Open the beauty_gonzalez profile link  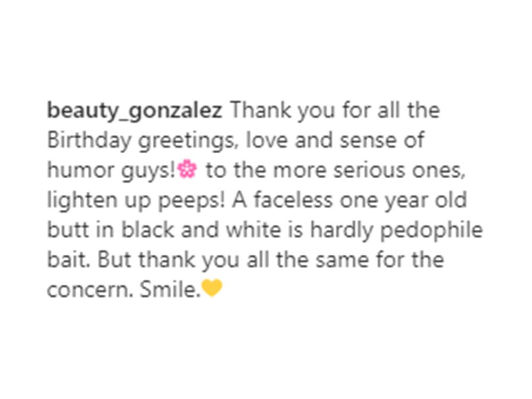pyautogui.click(x=135, y=112)
